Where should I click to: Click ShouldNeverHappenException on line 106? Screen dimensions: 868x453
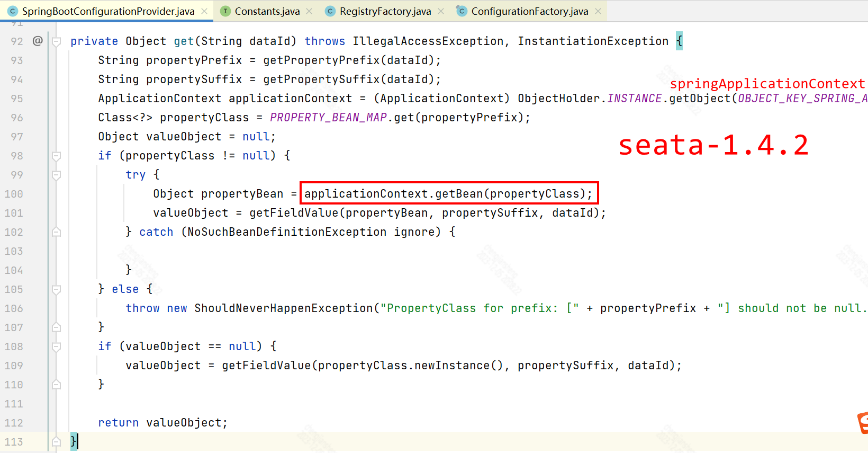tap(284, 308)
